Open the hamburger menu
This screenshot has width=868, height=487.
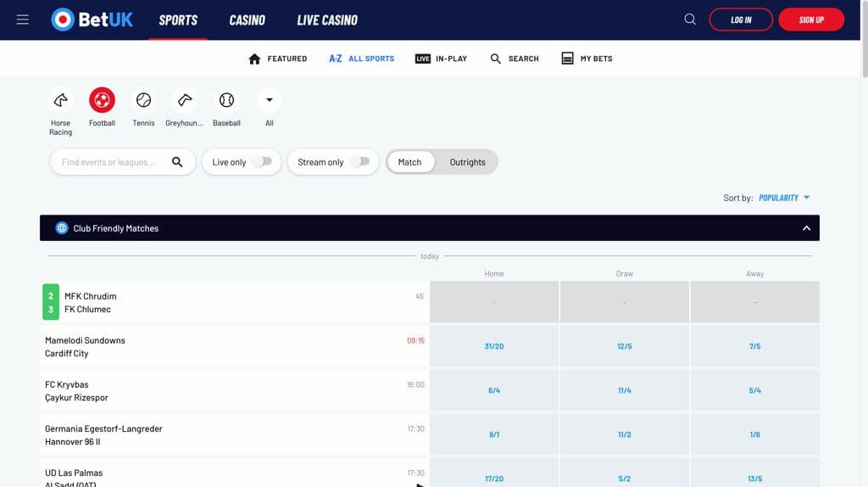22,20
